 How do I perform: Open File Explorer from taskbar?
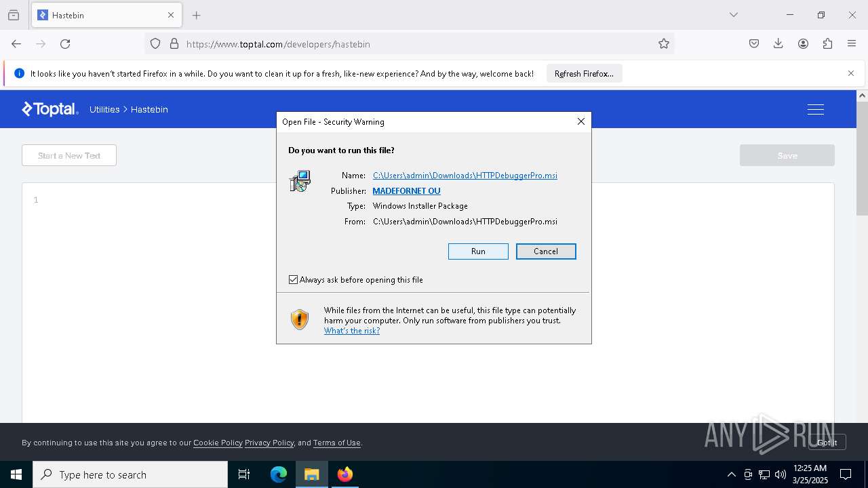312,474
